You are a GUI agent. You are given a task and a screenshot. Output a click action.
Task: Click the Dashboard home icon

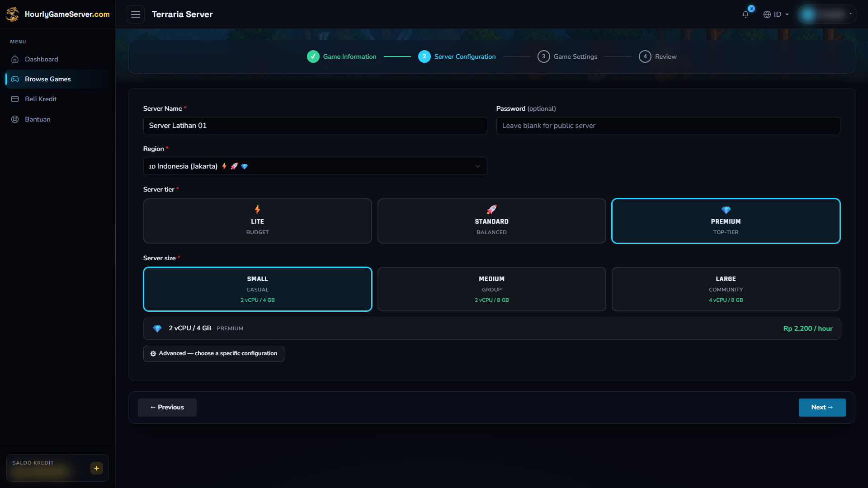15,59
